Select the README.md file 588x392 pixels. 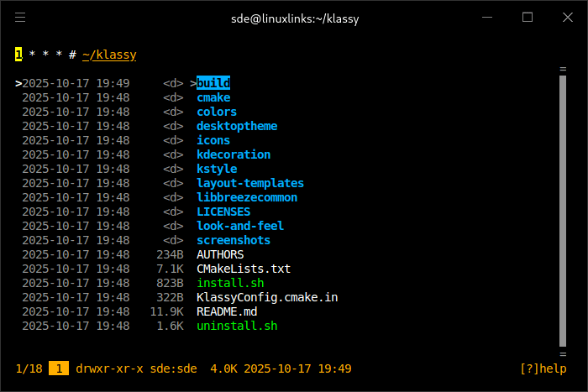pos(227,311)
